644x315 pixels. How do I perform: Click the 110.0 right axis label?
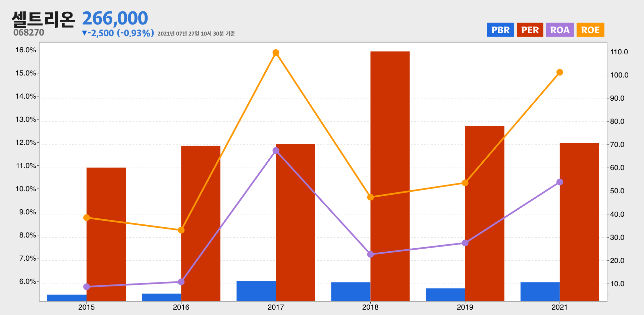[619, 52]
